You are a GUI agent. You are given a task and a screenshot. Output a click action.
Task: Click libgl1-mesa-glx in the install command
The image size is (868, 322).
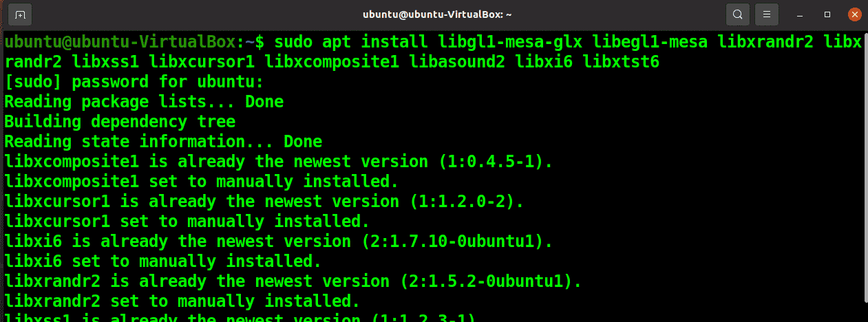click(510, 42)
